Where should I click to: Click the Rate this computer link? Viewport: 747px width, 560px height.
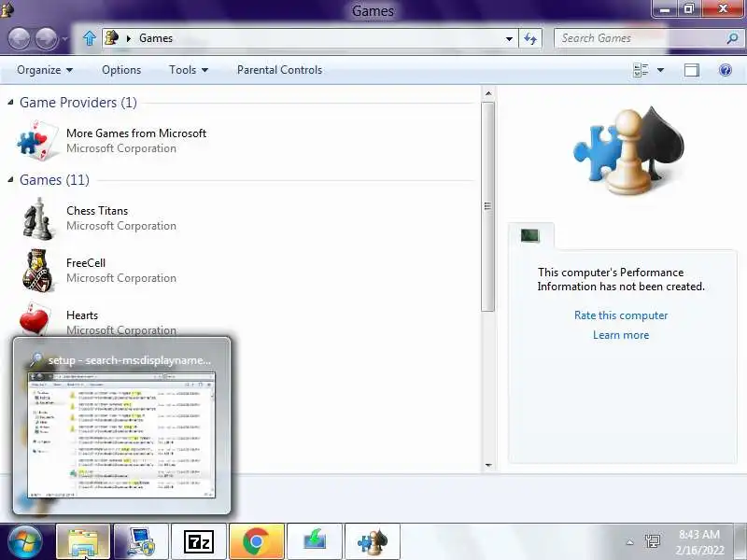pos(621,315)
